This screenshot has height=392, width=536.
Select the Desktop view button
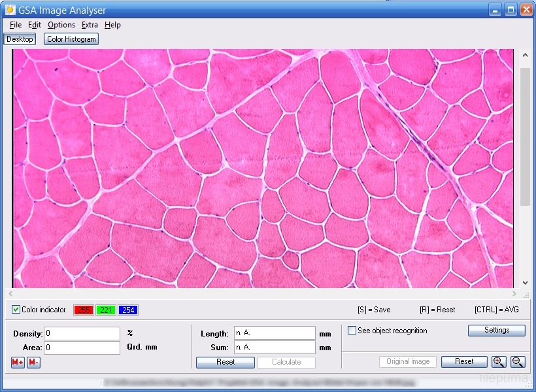tap(20, 39)
